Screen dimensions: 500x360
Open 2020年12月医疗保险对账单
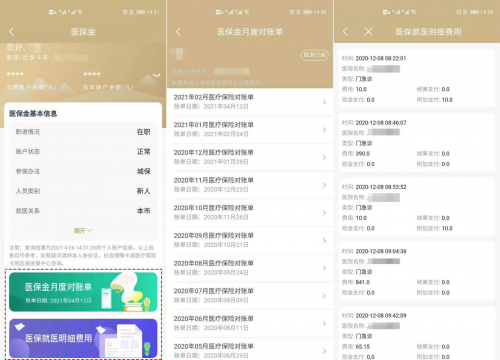tap(250, 157)
